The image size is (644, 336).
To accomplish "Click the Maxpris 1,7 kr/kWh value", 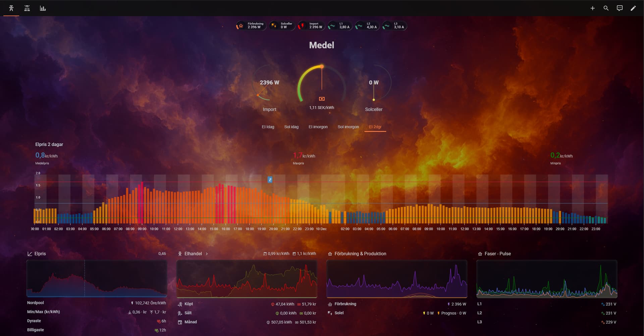I will coord(304,155).
